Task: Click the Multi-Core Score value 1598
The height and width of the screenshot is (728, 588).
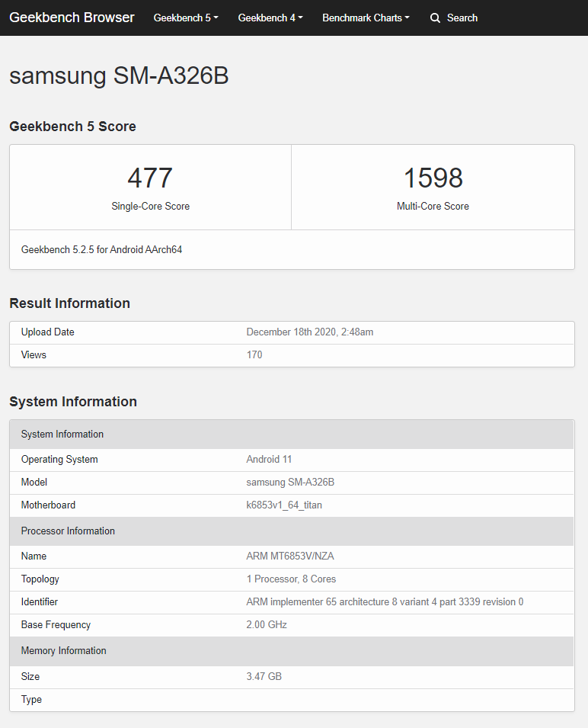Action: pyautogui.click(x=433, y=178)
